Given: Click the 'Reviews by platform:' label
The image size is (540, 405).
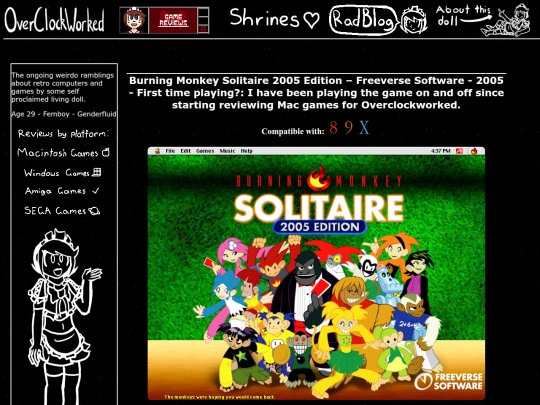Looking at the screenshot, I should [63, 134].
